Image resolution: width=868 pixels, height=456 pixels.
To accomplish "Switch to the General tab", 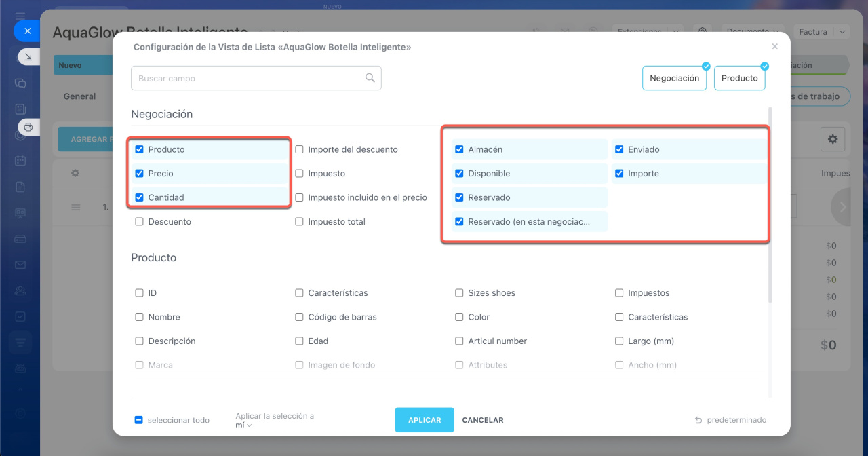I will point(79,96).
